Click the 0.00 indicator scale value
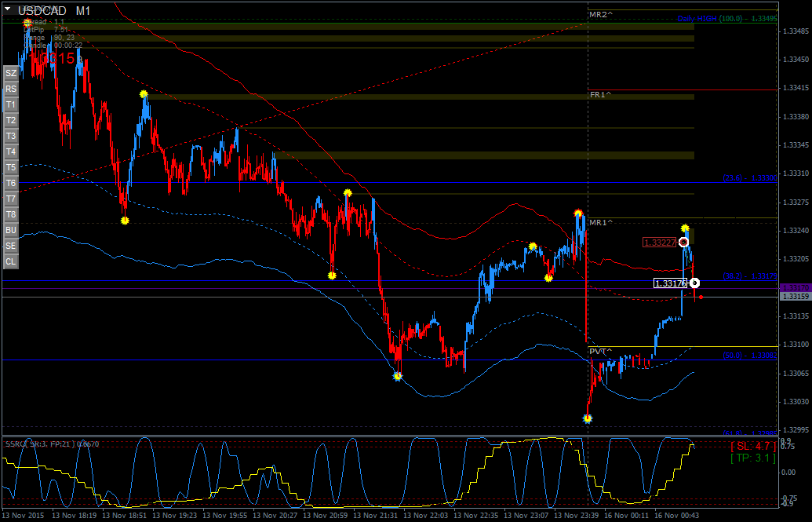This screenshot has width=812, height=522. pos(788,473)
